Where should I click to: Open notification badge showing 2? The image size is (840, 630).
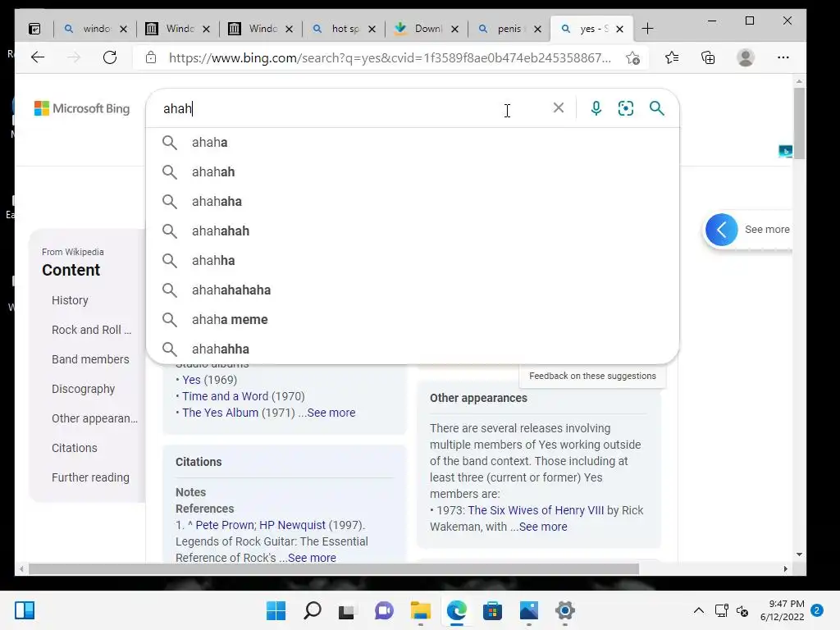(x=817, y=610)
